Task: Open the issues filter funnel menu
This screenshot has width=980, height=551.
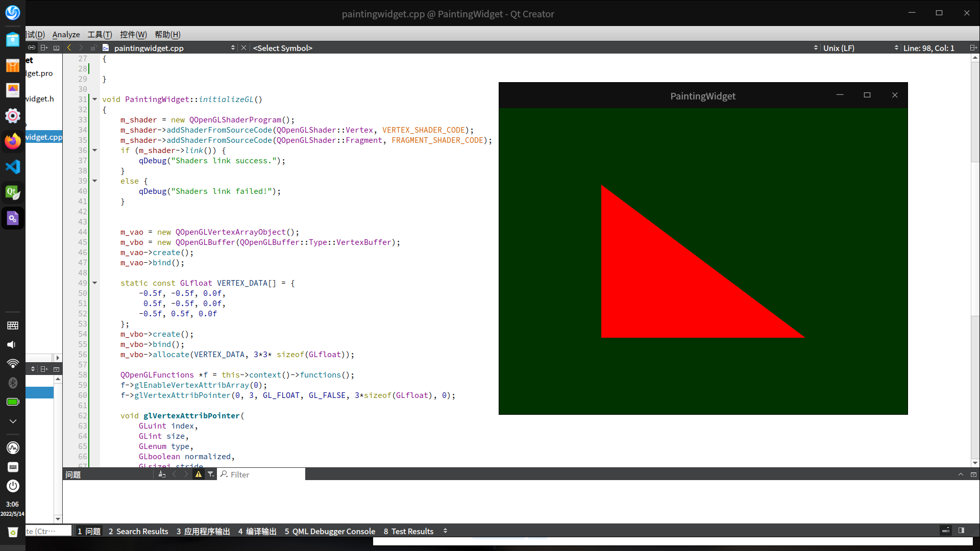Action: point(211,474)
